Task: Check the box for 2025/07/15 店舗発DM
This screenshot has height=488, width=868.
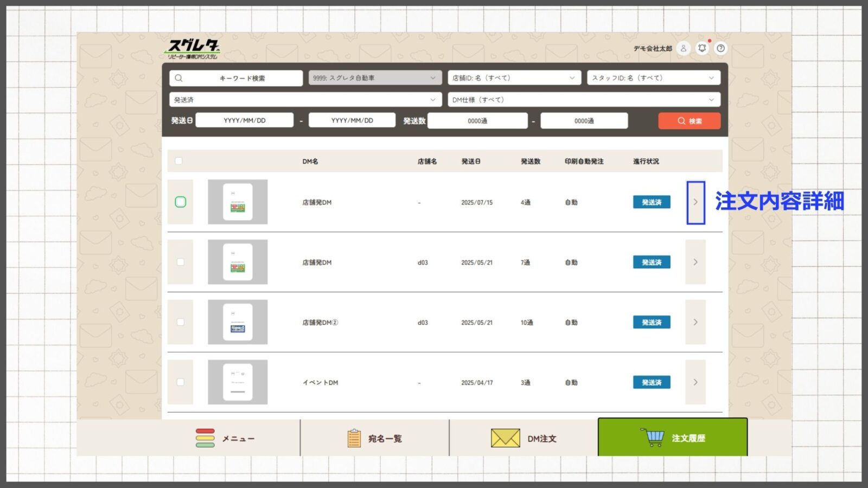Action: (x=181, y=202)
